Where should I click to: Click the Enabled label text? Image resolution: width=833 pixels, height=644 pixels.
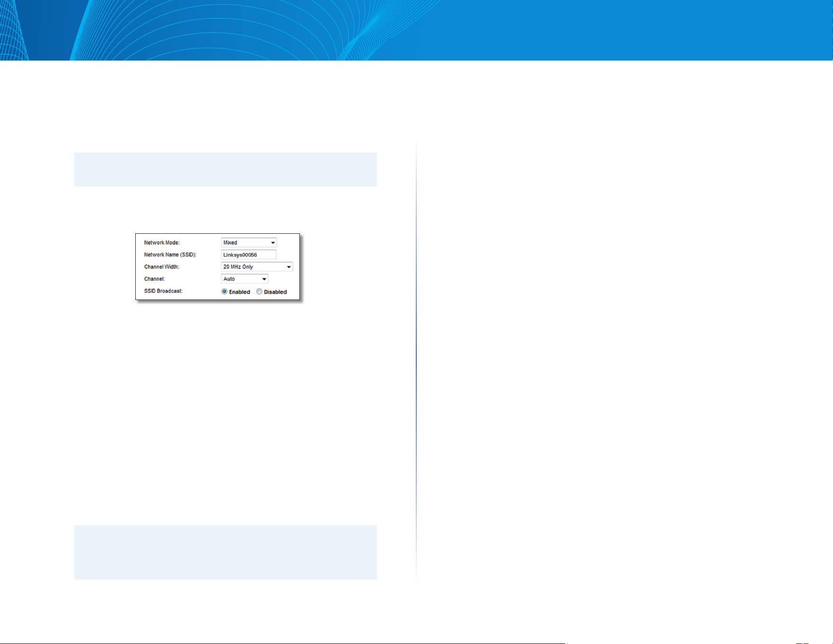pyautogui.click(x=239, y=292)
